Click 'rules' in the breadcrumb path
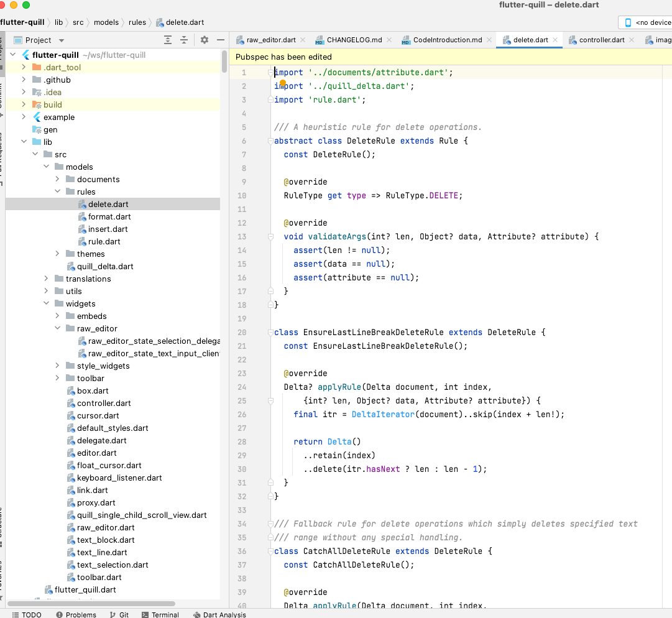This screenshot has width=672, height=618. tap(137, 22)
